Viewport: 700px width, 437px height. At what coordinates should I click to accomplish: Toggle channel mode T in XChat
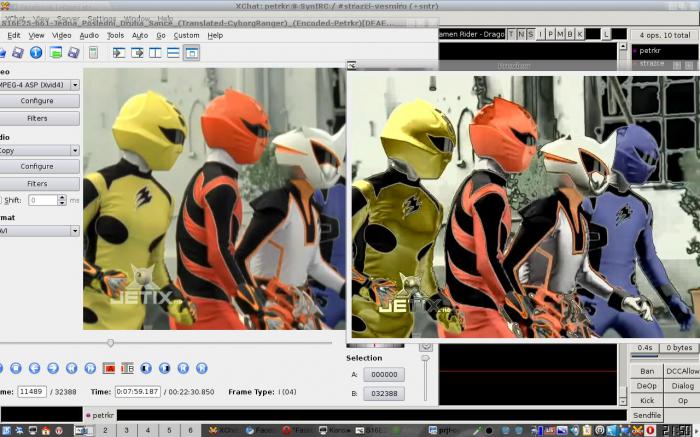(512, 34)
